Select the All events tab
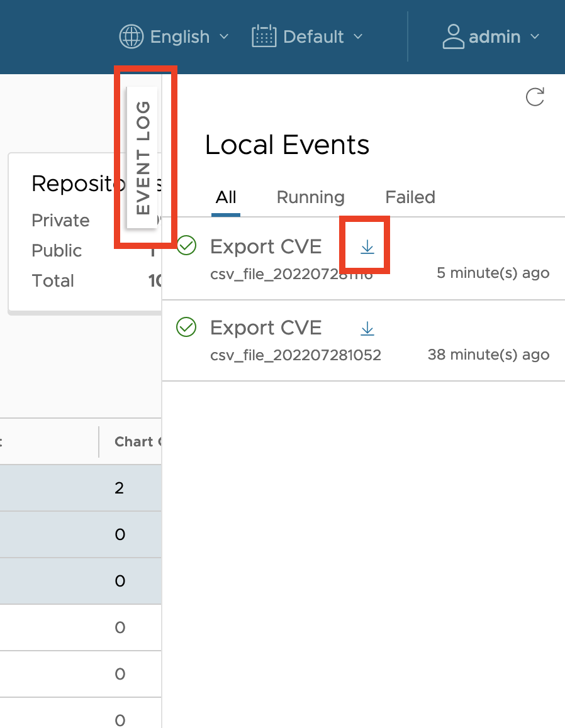This screenshot has width=565, height=728. coord(225,197)
